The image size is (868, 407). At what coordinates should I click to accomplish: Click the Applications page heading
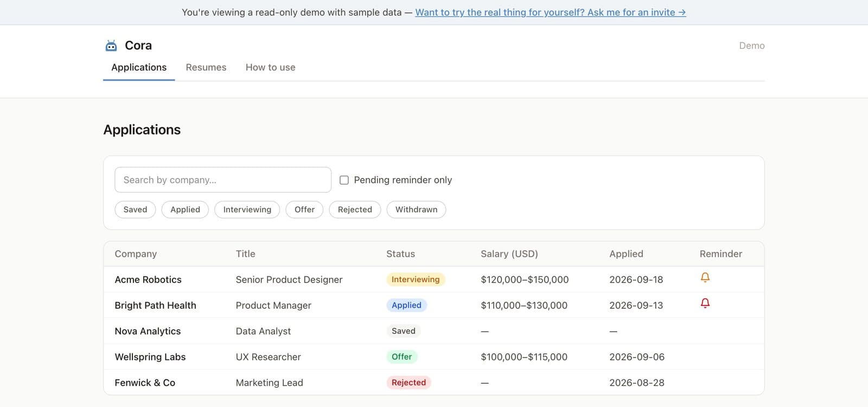tap(142, 130)
